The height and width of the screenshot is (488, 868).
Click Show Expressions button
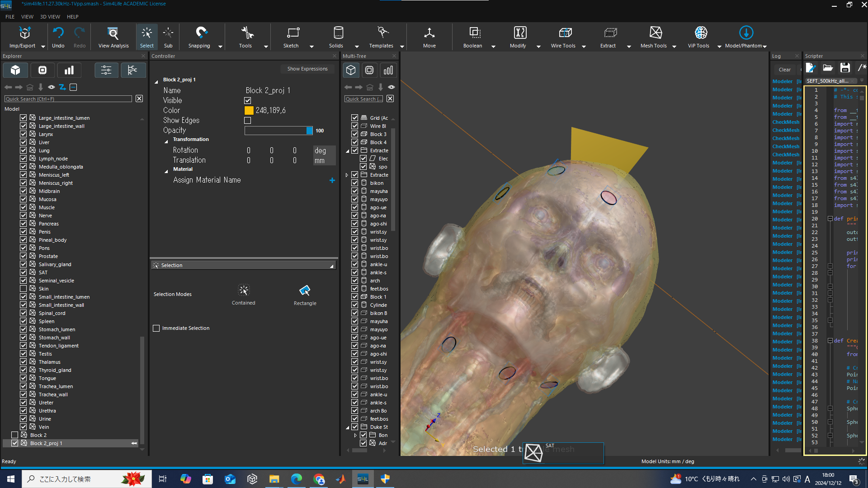point(307,69)
